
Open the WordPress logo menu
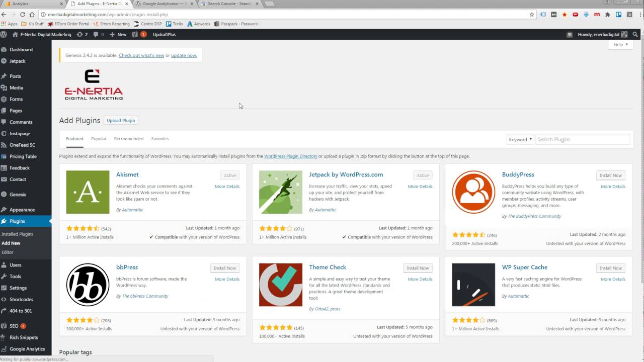pos(4,35)
